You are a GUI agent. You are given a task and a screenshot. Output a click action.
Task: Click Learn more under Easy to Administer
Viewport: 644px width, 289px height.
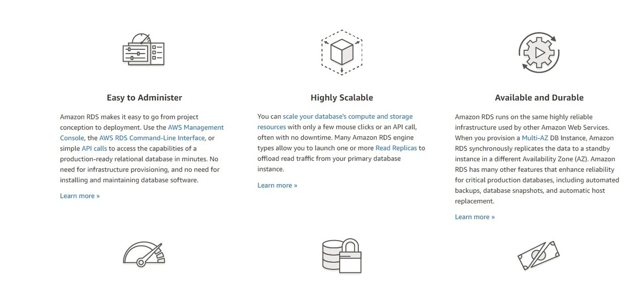pos(79,196)
